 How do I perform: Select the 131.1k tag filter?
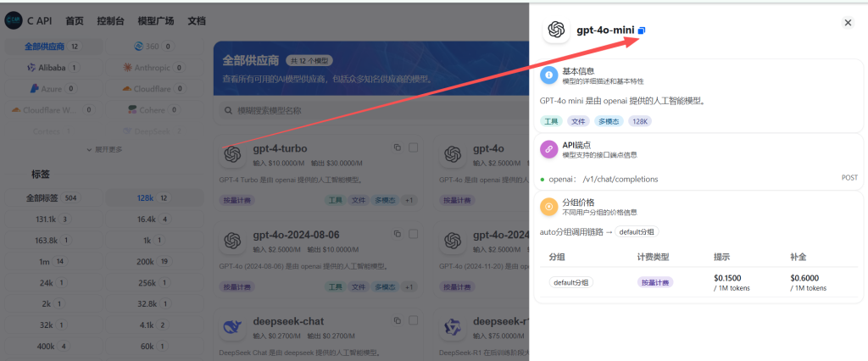pyautogui.click(x=53, y=219)
